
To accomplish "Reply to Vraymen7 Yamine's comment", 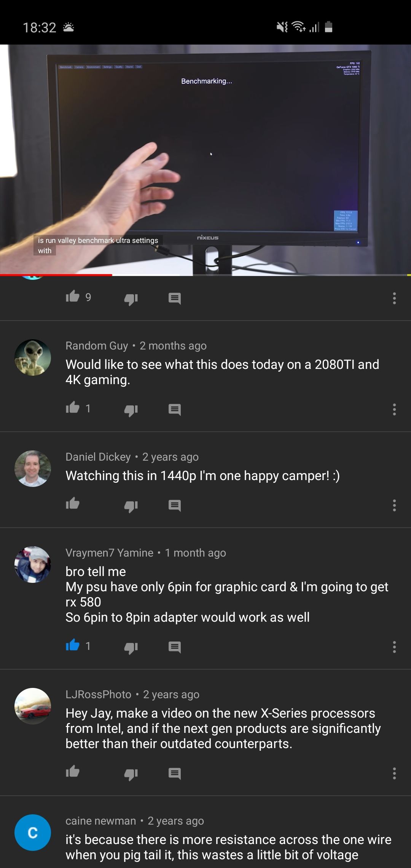I will click(x=175, y=647).
